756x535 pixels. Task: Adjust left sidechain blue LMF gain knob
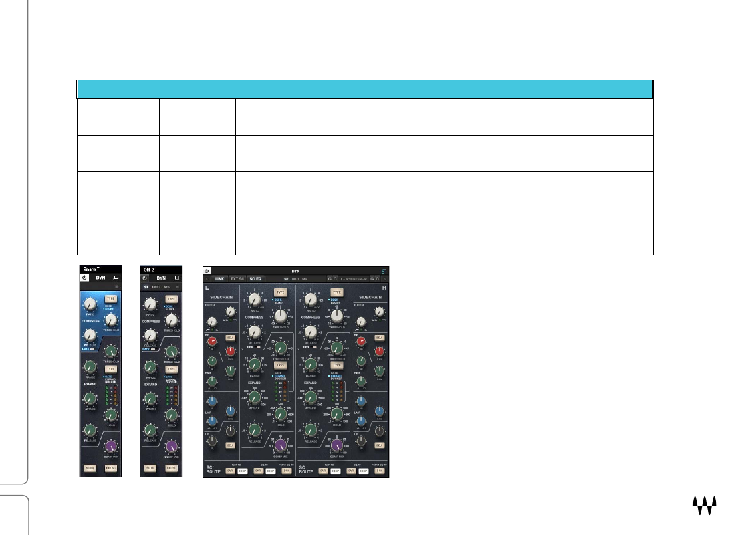(212, 401)
